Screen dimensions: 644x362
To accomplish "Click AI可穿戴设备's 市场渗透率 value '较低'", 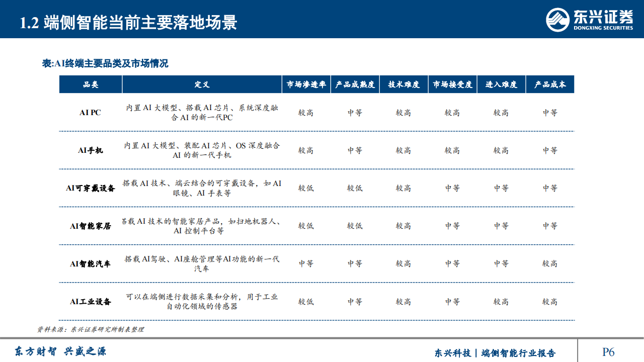I will click(306, 188).
